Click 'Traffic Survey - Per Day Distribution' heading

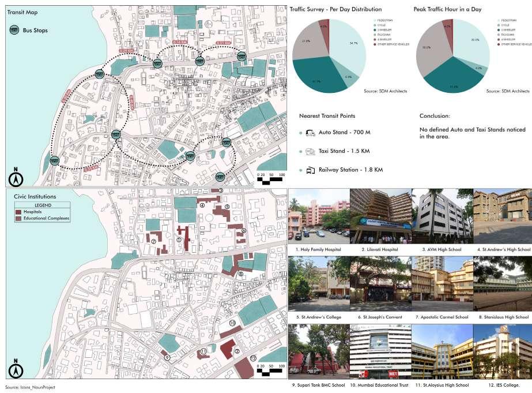click(335, 9)
